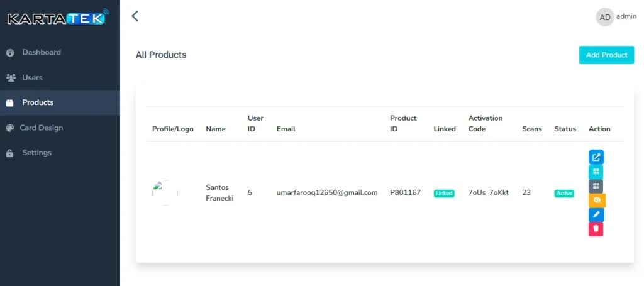644x286 pixels.
Task: Open the admin username menu
Action: [x=626, y=17]
